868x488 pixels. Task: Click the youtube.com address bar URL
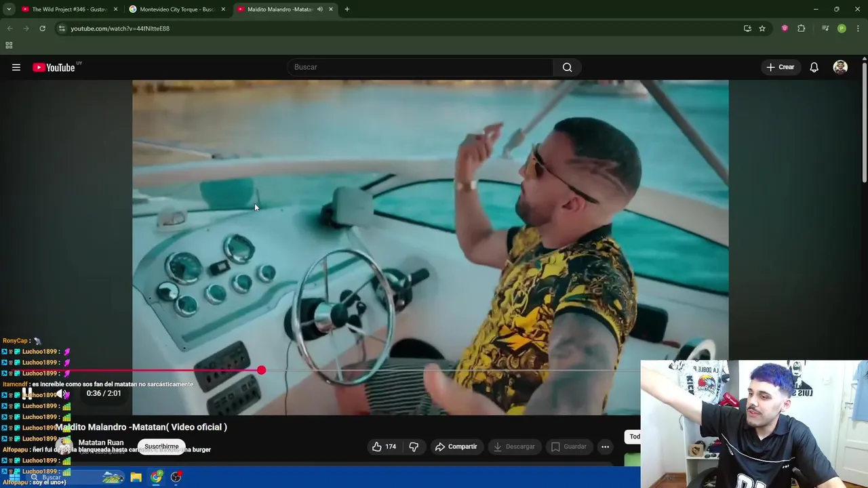120,28
